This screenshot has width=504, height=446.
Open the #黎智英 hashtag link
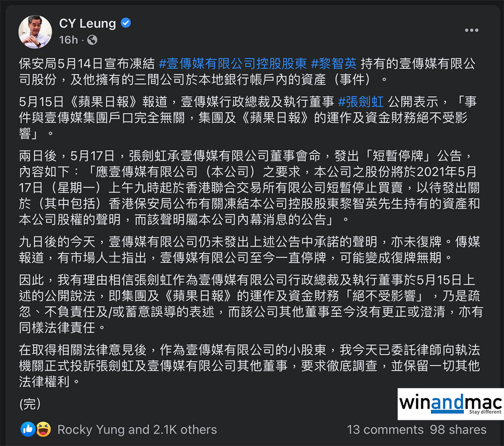tap(334, 63)
